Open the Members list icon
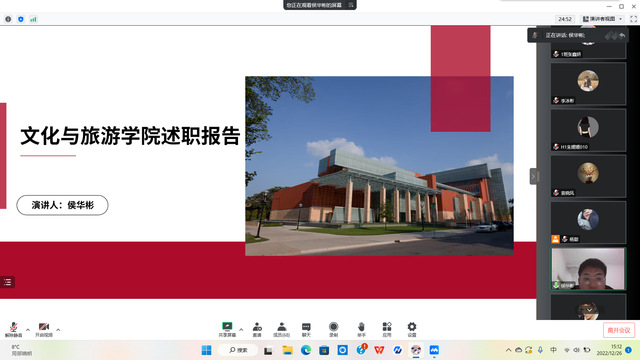This screenshot has width=640, height=360. 282,329
